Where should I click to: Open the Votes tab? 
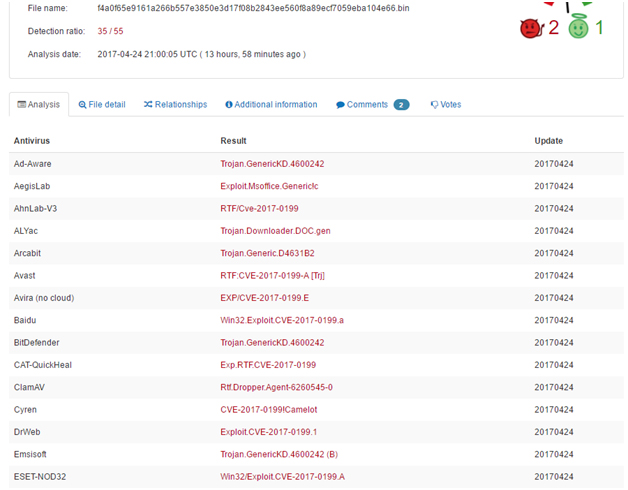[446, 105]
